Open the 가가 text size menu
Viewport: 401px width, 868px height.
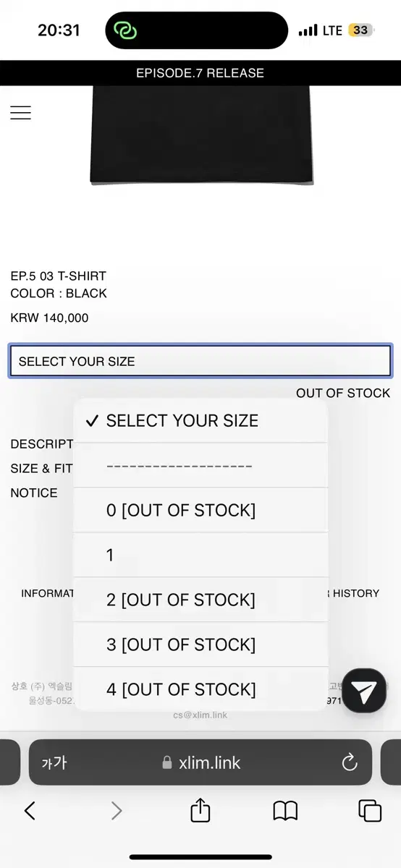point(54,762)
